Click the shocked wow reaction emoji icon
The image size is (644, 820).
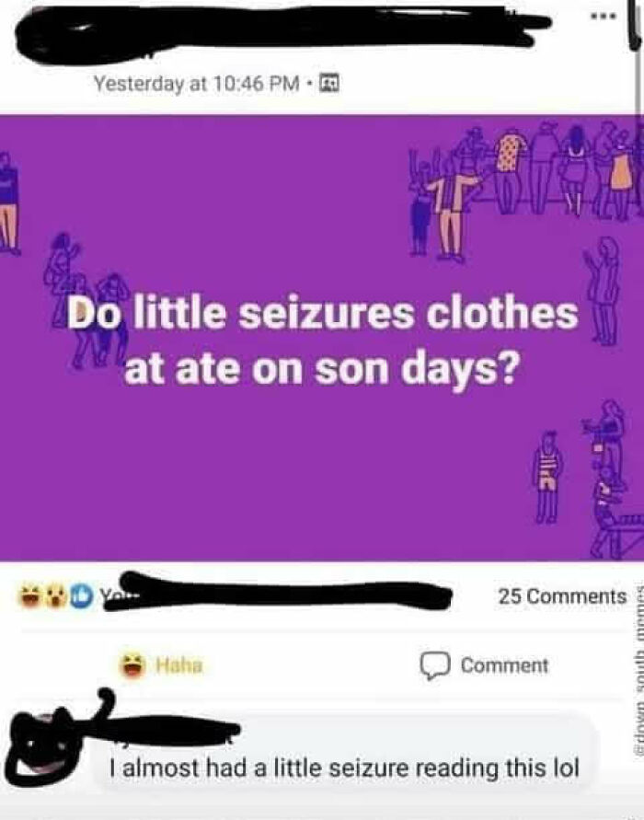click(x=52, y=595)
